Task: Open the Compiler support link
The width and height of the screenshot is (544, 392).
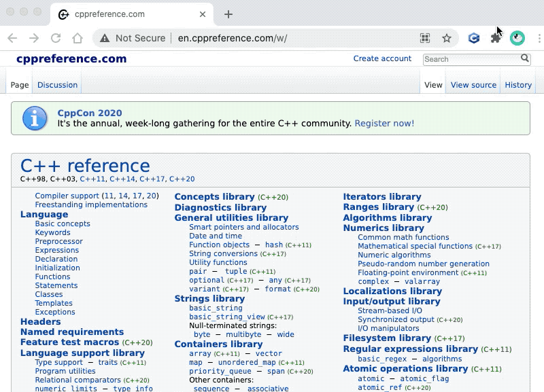Action: coord(67,196)
